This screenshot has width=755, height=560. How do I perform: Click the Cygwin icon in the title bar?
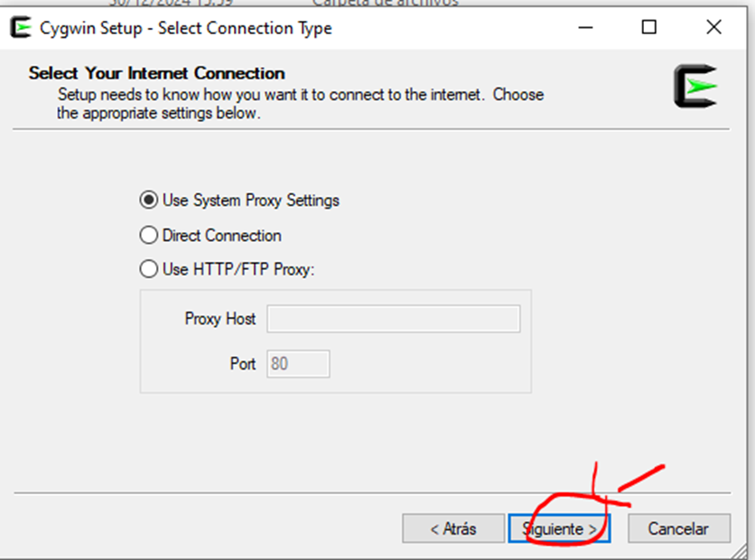(21, 28)
